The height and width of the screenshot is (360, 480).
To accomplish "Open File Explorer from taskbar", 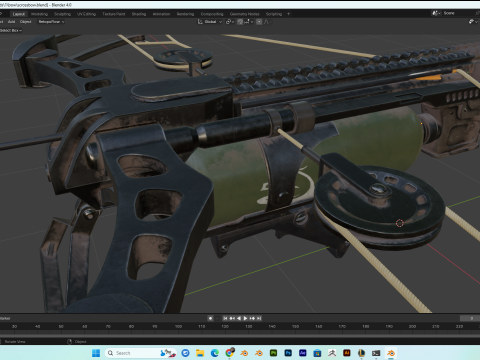I will tap(200, 353).
